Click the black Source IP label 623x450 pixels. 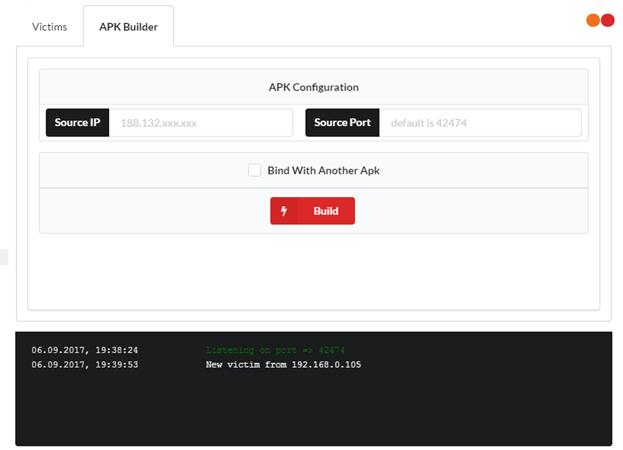click(x=77, y=123)
